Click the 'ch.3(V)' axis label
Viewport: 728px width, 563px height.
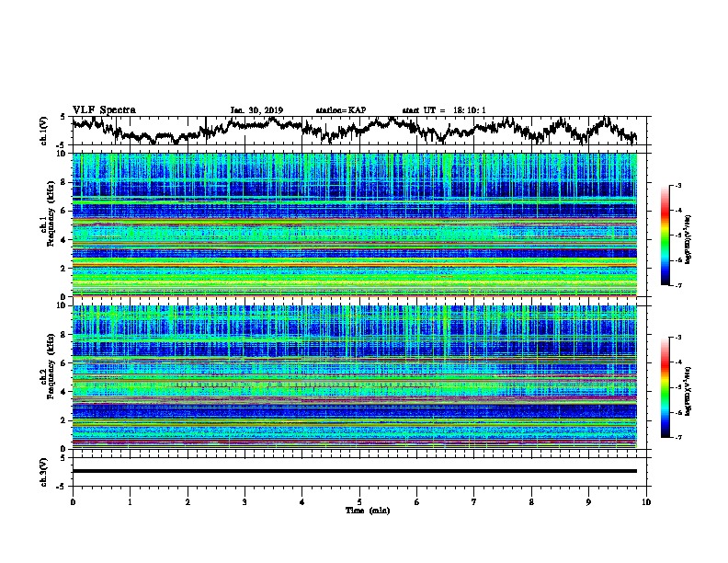[x=44, y=472]
